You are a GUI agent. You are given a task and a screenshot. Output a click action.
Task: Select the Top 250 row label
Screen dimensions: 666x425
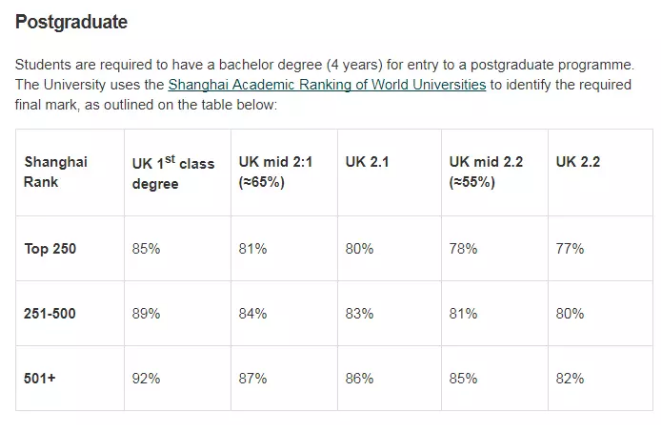[50, 248]
